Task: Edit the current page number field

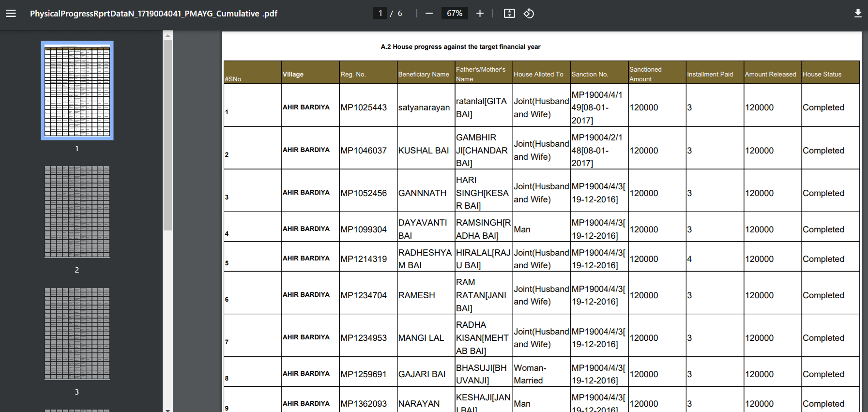Action: pos(380,14)
